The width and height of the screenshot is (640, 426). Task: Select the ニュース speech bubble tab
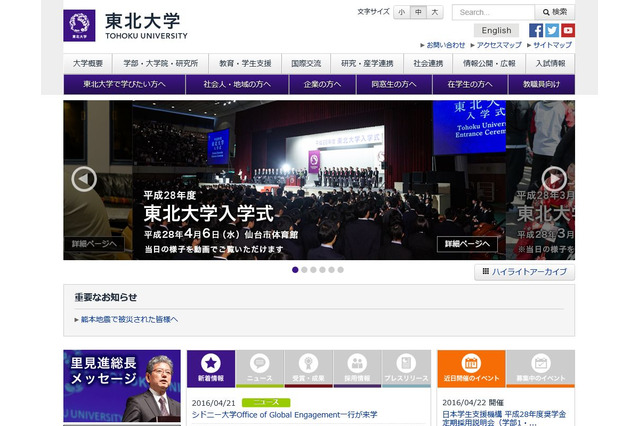tap(260, 368)
